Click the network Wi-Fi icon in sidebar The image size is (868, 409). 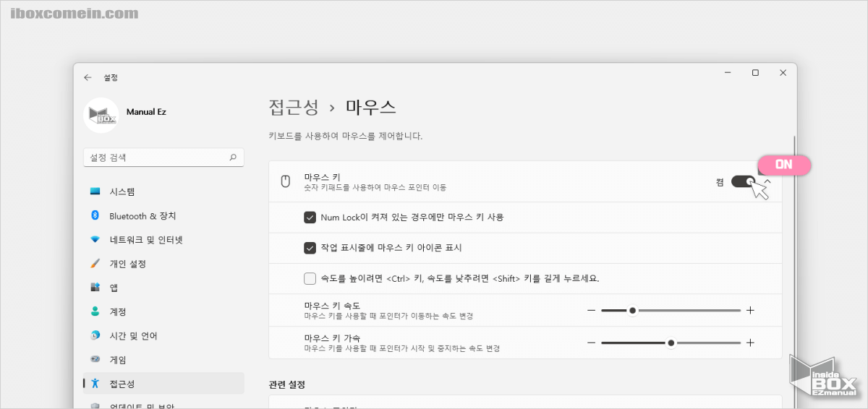(x=95, y=240)
